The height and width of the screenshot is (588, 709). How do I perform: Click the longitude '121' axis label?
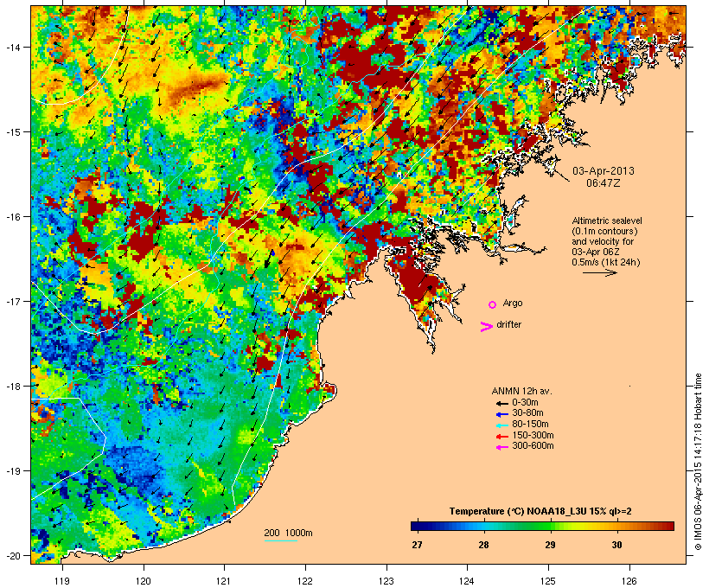pyautogui.click(x=224, y=581)
